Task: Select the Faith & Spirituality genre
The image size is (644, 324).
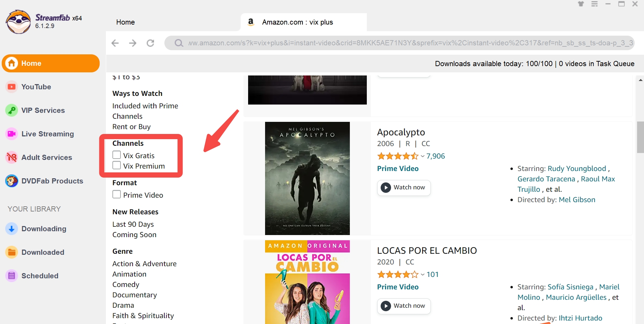Action: point(143,316)
